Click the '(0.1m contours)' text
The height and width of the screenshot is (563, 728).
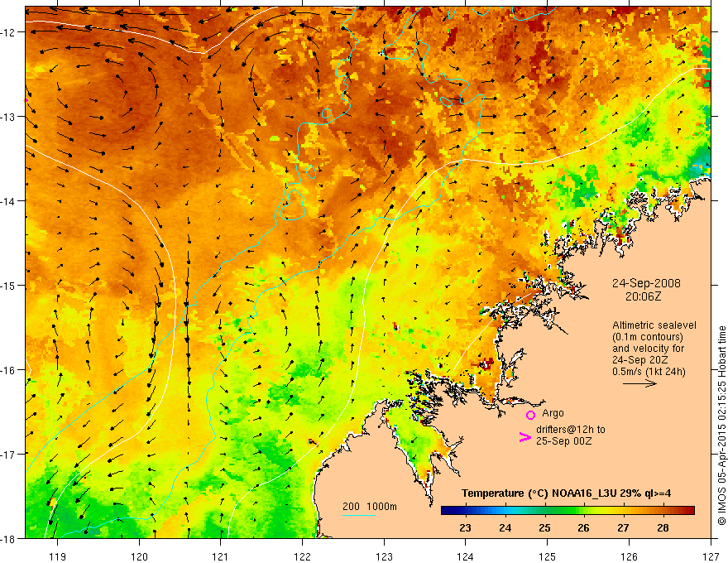(648, 337)
